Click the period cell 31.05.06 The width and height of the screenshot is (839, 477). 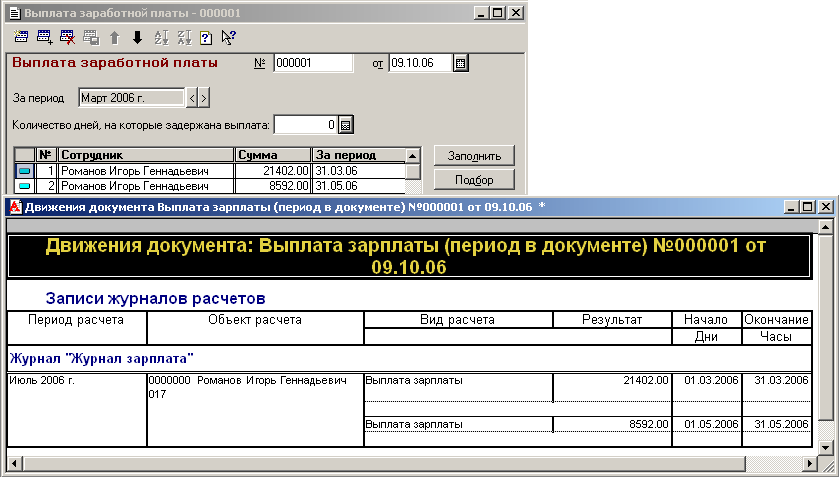click(359, 186)
